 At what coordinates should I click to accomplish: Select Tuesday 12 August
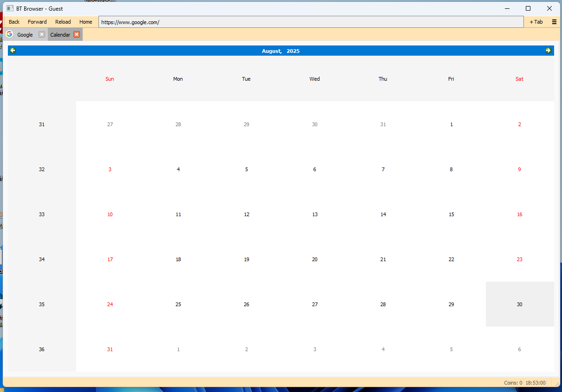[247, 214]
